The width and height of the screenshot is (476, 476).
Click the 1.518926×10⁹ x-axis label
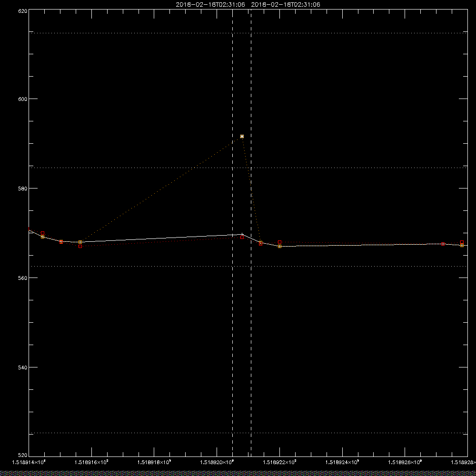405,462
